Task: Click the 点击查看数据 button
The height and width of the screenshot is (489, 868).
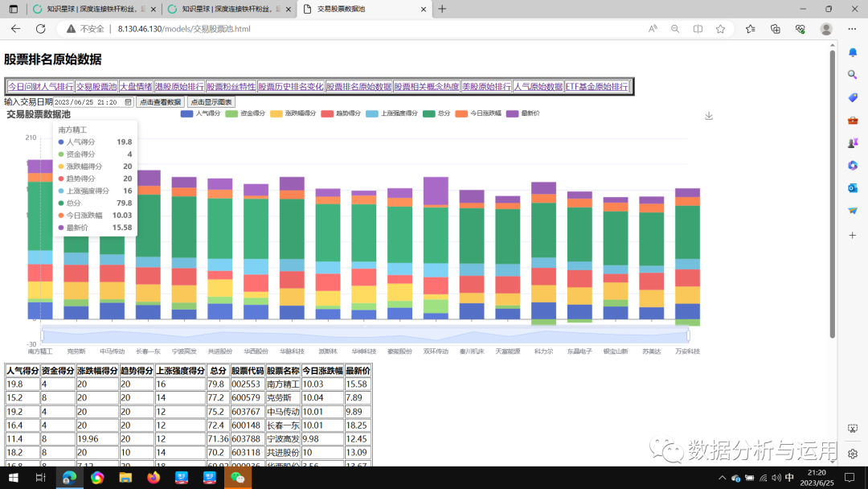Action: [x=159, y=102]
